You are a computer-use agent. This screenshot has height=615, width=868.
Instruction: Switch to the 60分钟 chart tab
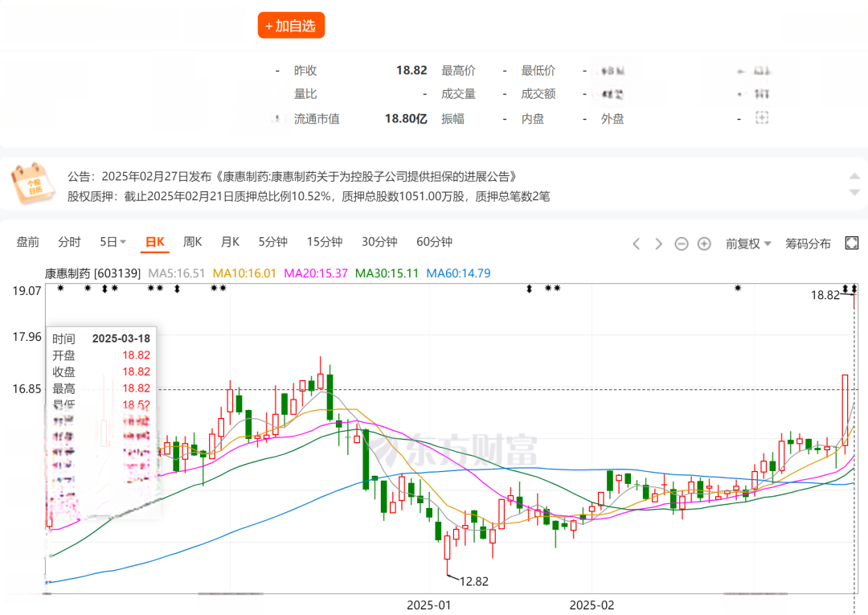pos(434,242)
